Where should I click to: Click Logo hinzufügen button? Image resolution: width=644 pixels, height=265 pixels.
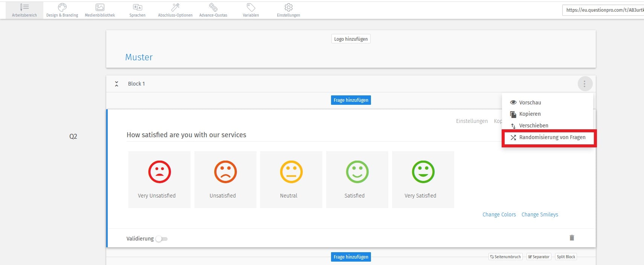tap(351, 39)
